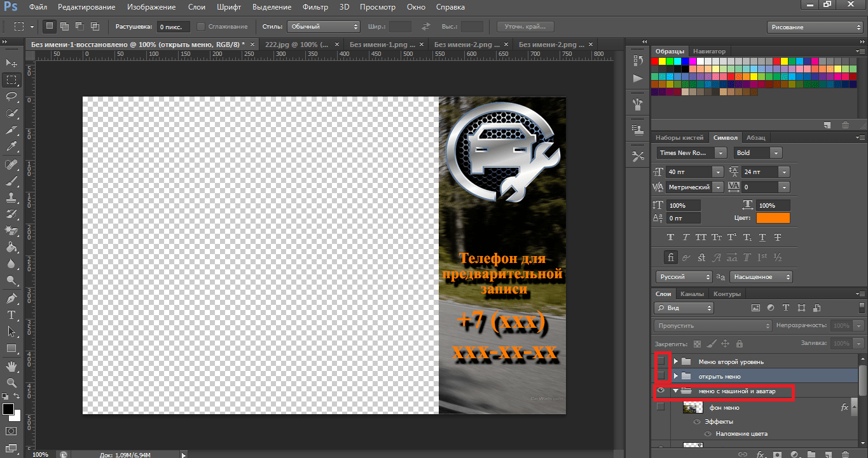Expand the 'открыть меню' layer group

(x=676, y=377)
